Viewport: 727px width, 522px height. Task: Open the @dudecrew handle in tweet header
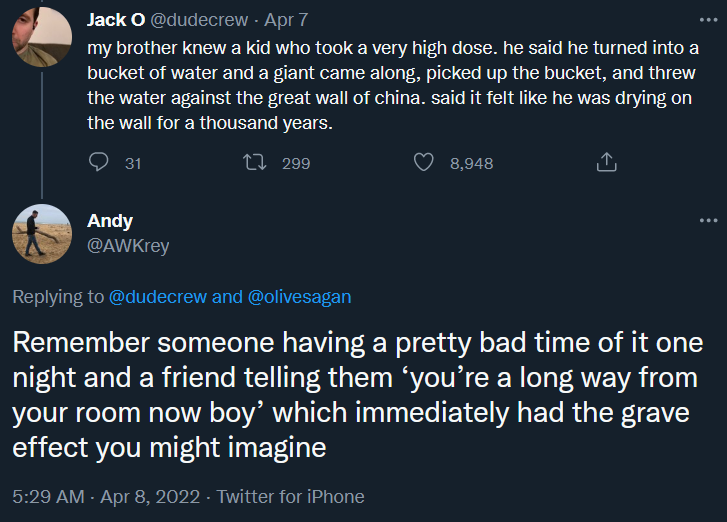(199, 20)
